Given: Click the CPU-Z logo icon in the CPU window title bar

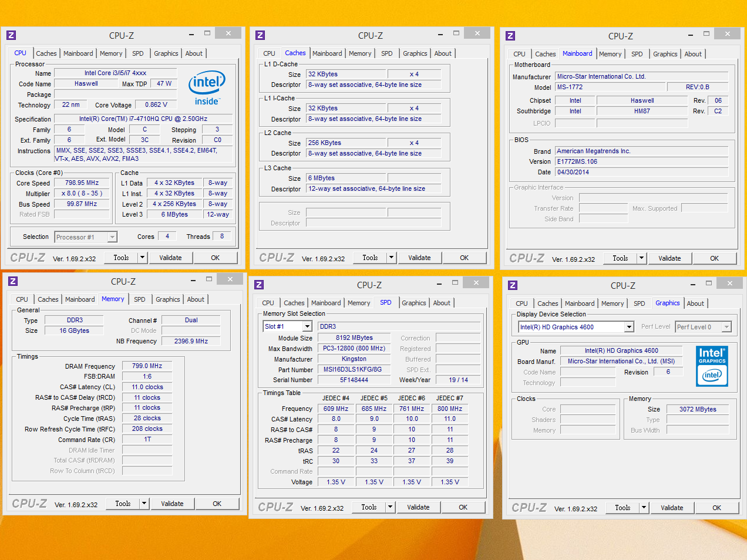Looking at the screenshot, I should [x=11, y=35].
